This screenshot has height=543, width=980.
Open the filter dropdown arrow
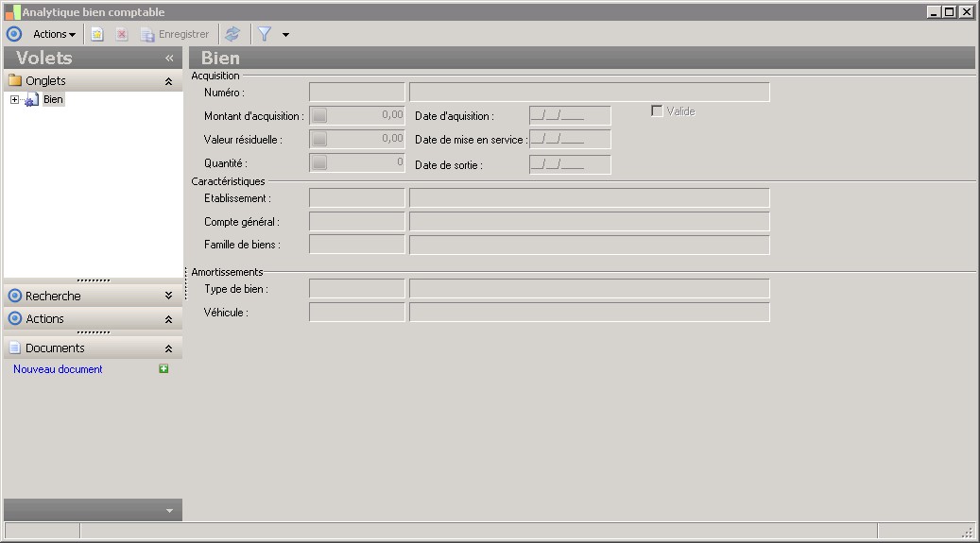click(285, 35)
